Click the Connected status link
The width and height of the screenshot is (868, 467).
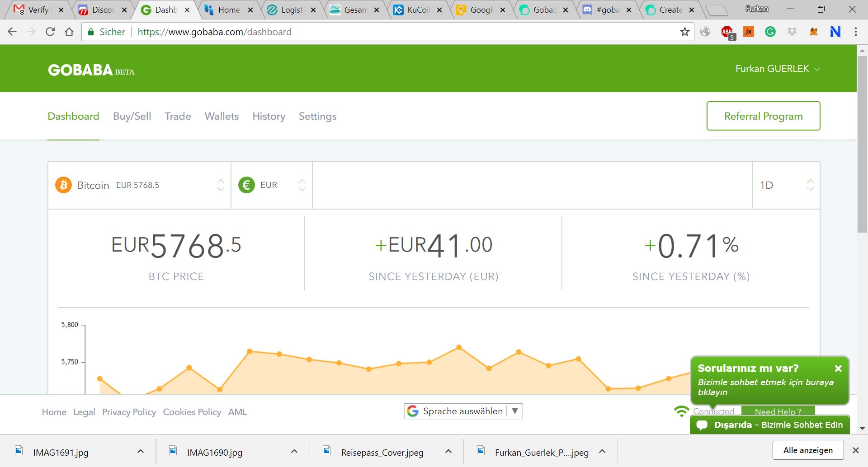(x=714, y=411)
